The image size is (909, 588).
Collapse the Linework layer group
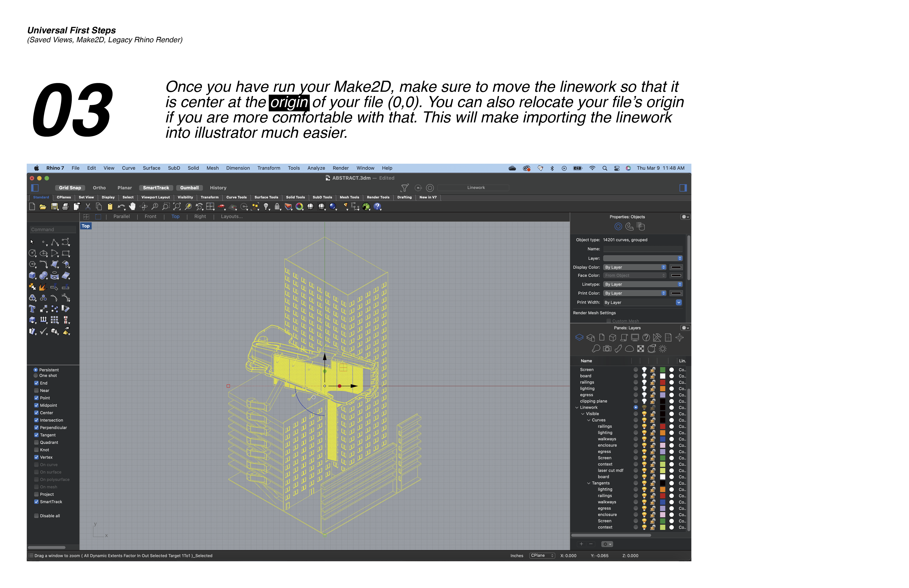(x=577, y=408)
